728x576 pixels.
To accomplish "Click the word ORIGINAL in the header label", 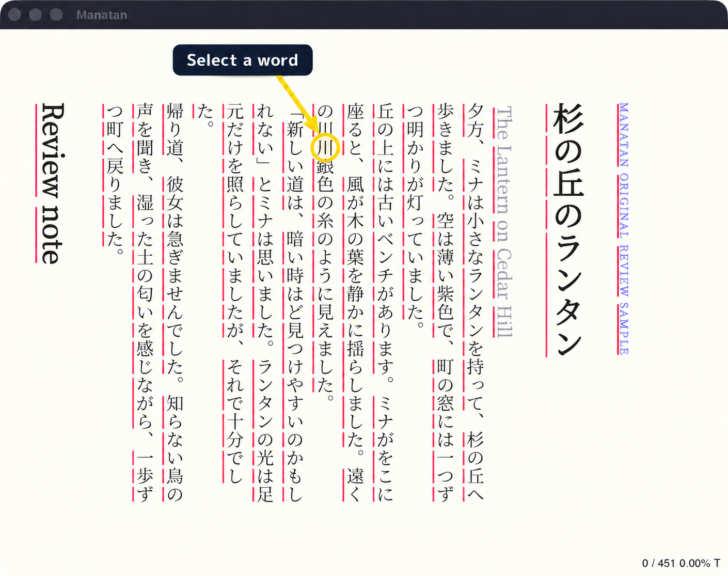I will (x=624, y=205).
